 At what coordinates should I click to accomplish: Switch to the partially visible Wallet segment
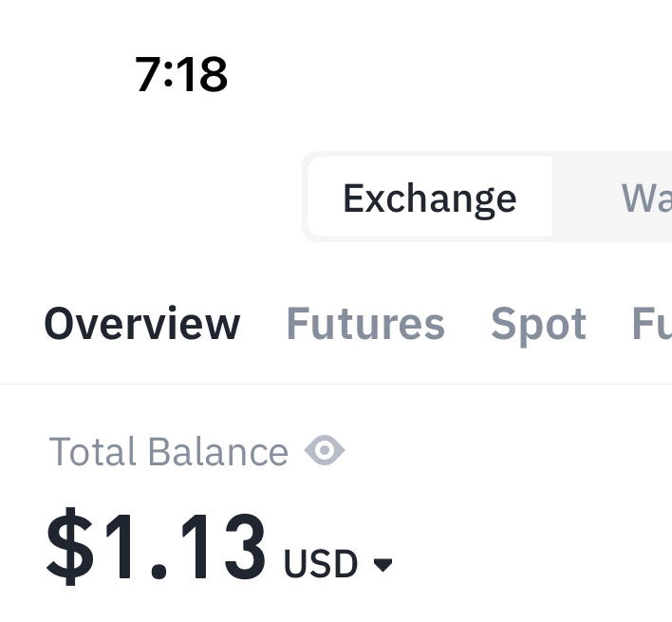[x=645, y=198]
